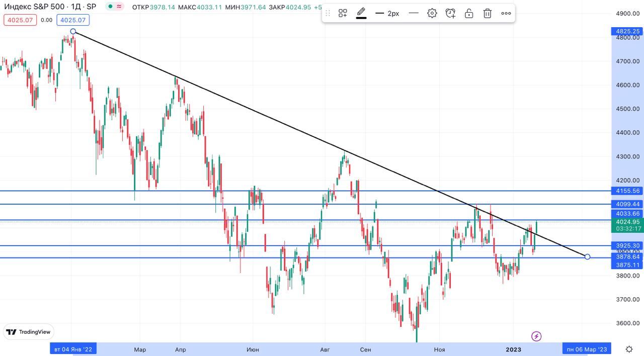644x356 pixels.
Task: Open chart settings gear at bottom right
Action: 629,349
